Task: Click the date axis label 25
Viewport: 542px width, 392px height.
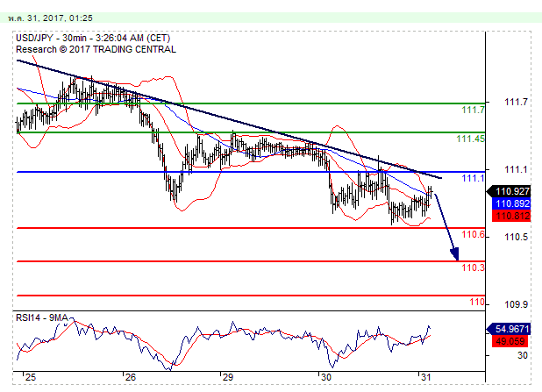Action: pyautogui.click(x=31, y=377)
